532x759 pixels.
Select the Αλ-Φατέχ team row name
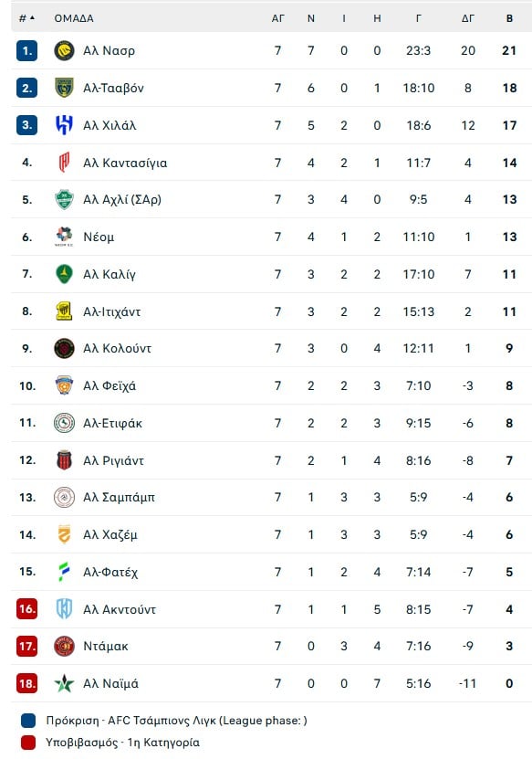pyautogui.click(x=111, y=573)
